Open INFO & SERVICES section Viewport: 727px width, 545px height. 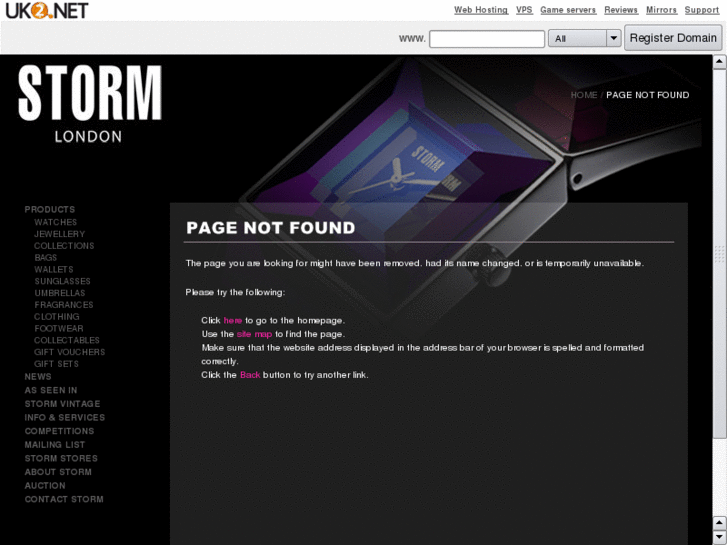(65, 417)
